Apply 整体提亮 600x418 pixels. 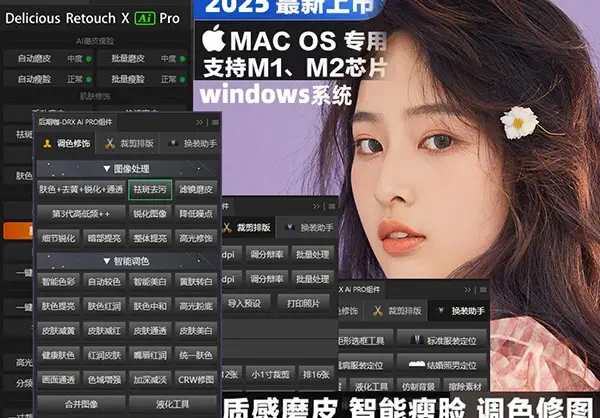(150, 238)
